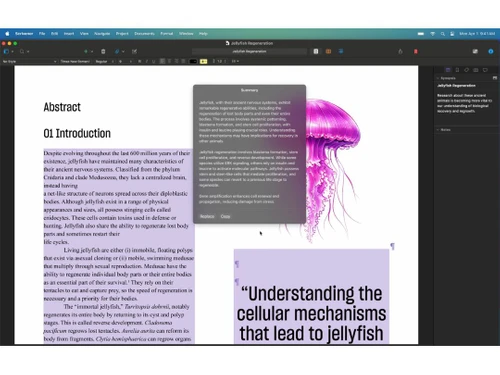The height and width of the screenshot is (375, 500).
Task: Open the Apple menu
Action: [x=7, y=34]
